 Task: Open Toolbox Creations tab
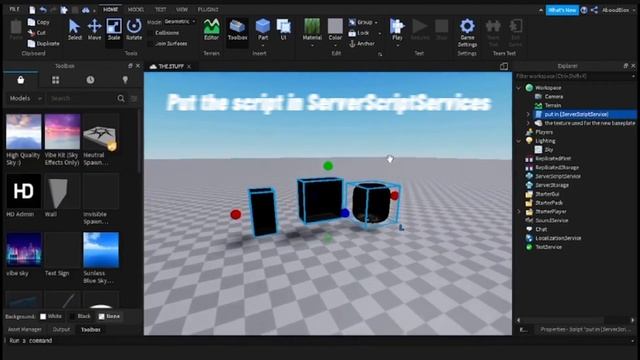pyautogui.click(x=125, y=80)
